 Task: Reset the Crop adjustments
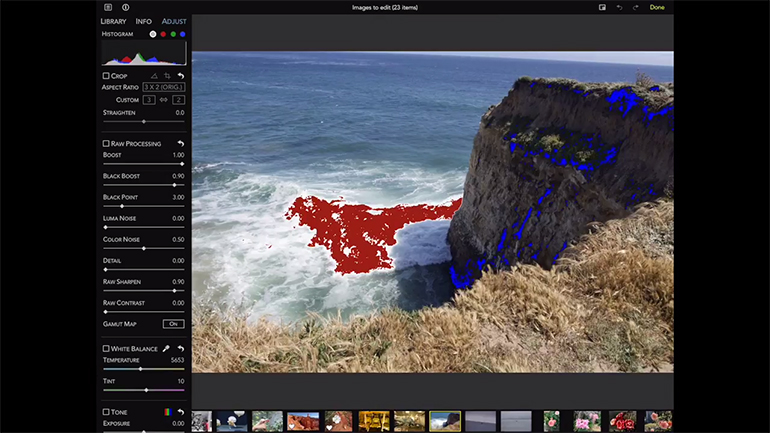click(181, 76)
